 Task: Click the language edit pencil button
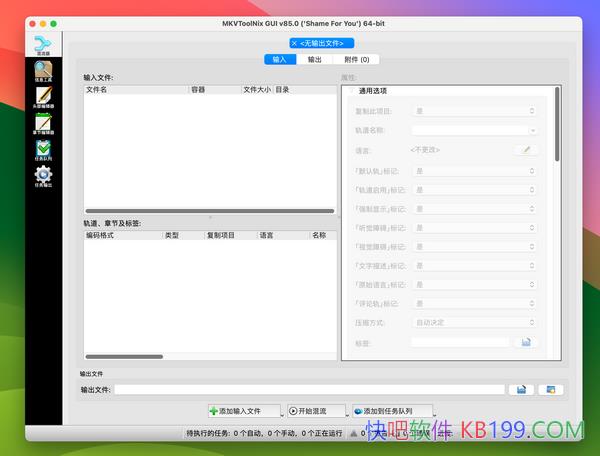[x=525, y=150]
